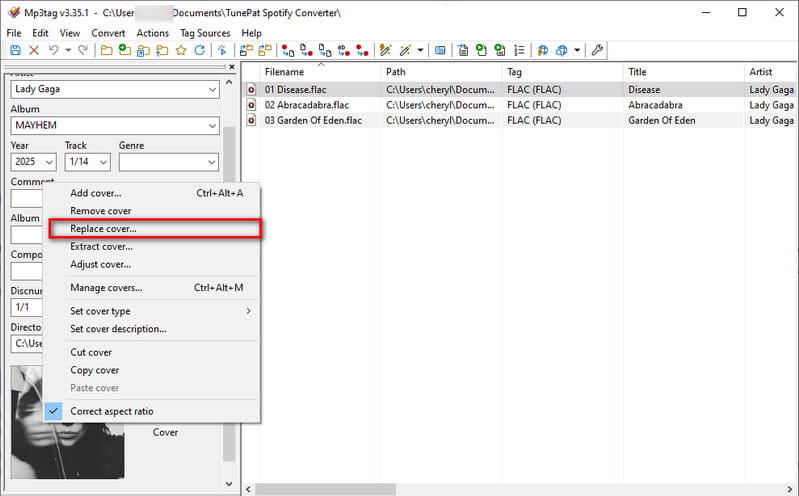Select Remove cover menu entry
The image size is (799, 496).
point(152,211)
